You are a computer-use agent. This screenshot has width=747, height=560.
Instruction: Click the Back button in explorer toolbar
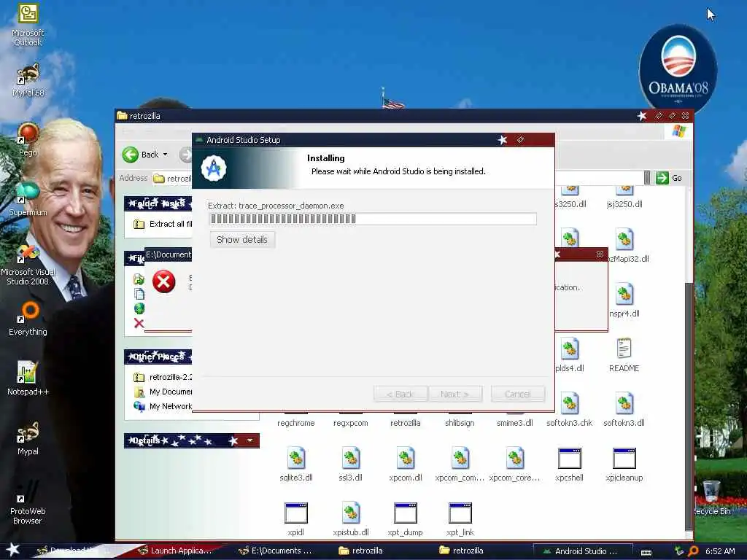(141, 155)
